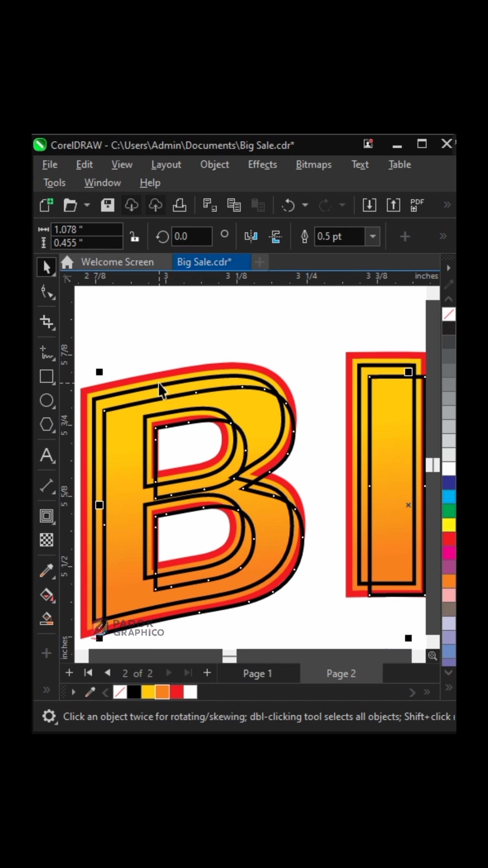Image resolution: width=488 pixels, height=868 pixels.
Task: Click the cloud download icon
Action: point(131,205)
